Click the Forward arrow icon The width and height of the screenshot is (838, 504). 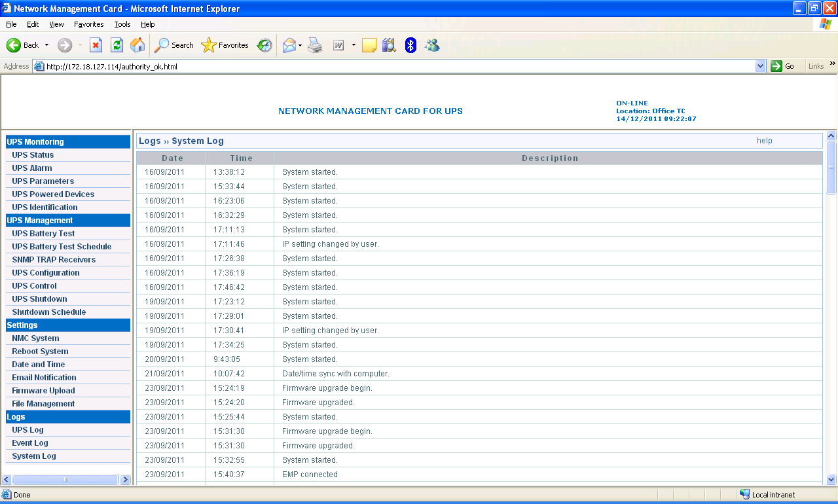65,45
